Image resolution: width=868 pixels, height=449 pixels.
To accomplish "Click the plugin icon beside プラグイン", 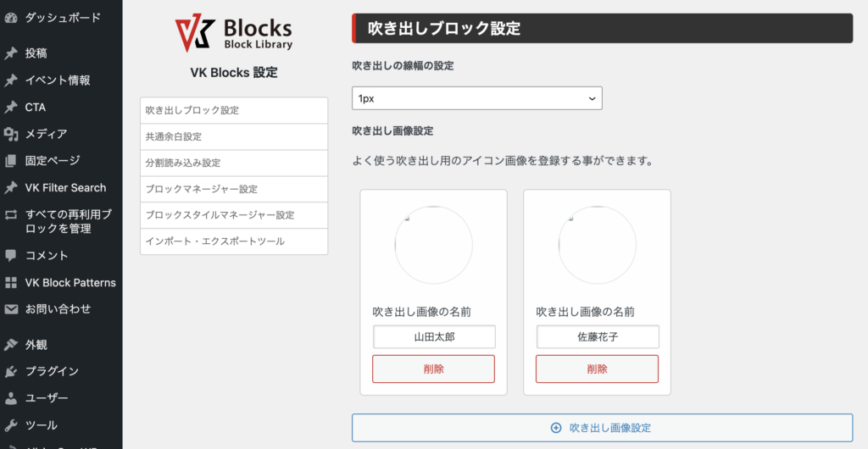I will point(11,371).
